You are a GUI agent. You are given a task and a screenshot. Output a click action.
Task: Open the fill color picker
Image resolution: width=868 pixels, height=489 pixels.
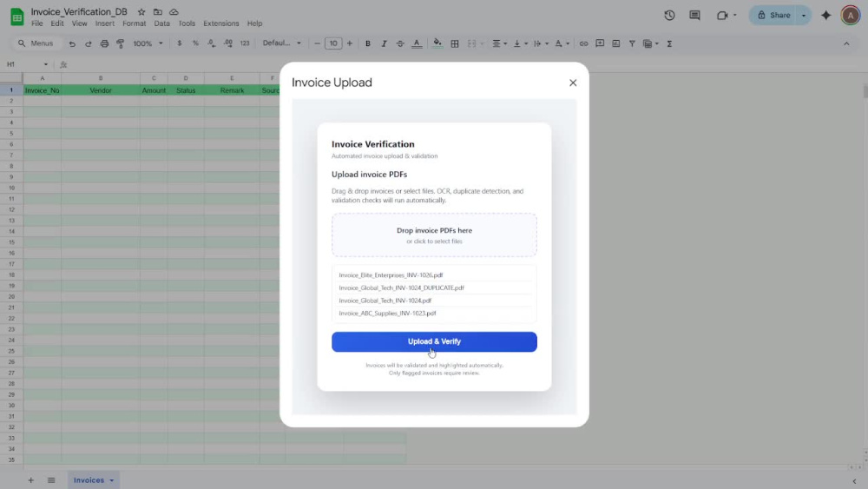[x=437, y=43]
